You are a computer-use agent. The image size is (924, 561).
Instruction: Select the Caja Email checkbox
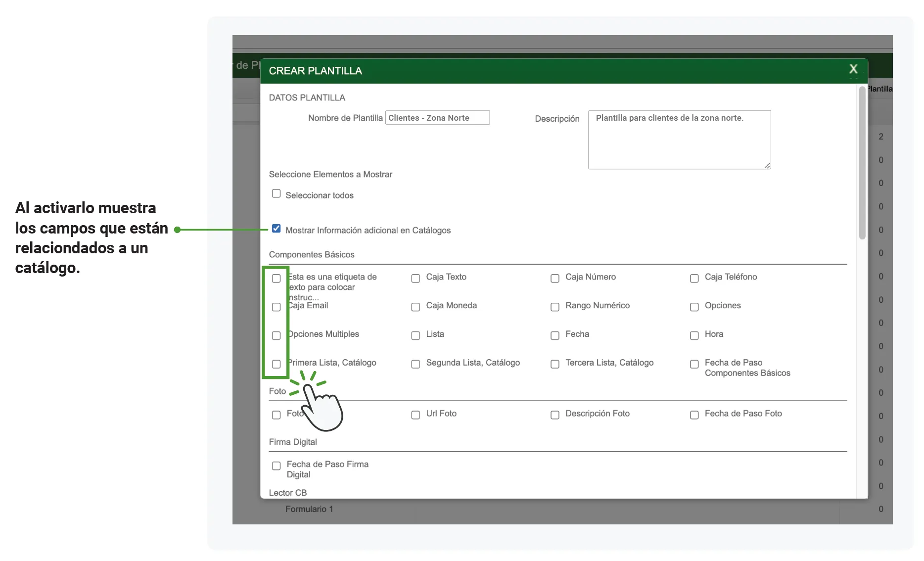[x=277, y=307]
